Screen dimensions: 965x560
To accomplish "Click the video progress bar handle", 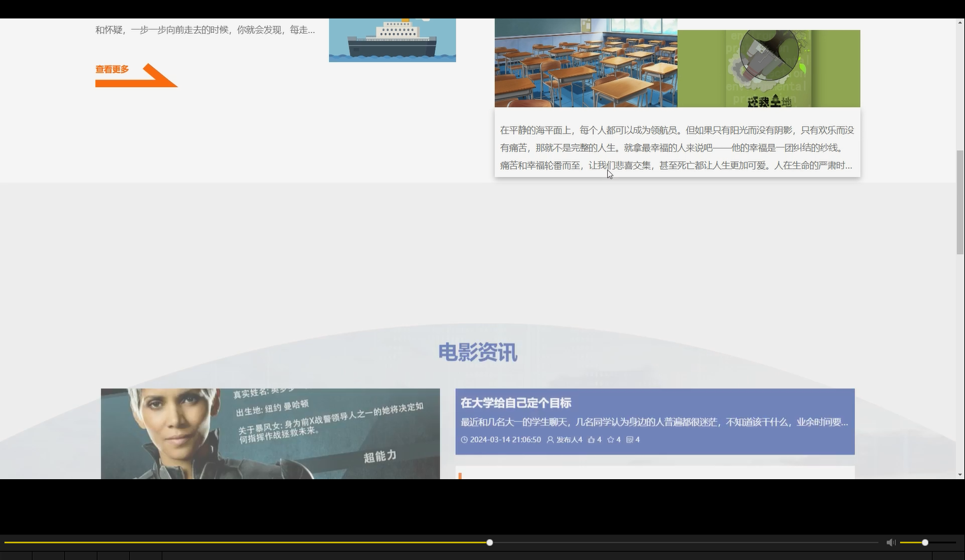I will point(489,542).
